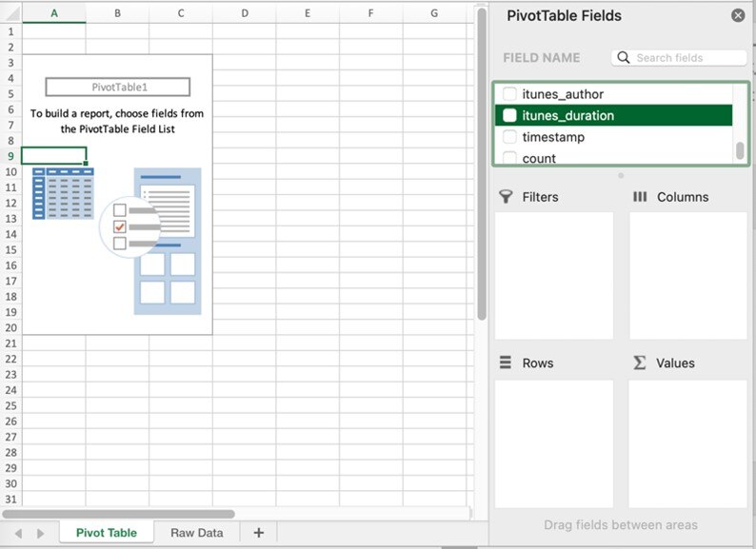Click the Filters drop area
Viewport: 756px width, 549px height.
(554, 276)
